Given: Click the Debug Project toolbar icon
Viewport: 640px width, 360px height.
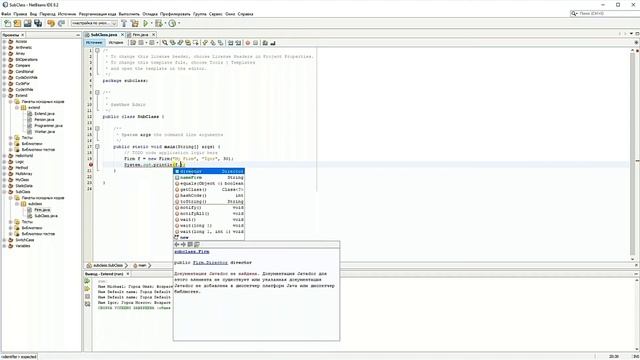Looking at the screenshot, I should [x=158, y=24].
